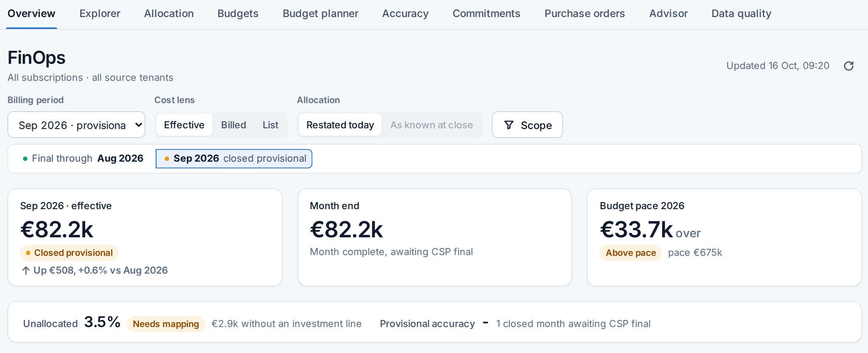Click '1 closed month awaiting CSP final'
Image resolution: width=868 pixels, height=353 pixels.
tap(573, 324)
